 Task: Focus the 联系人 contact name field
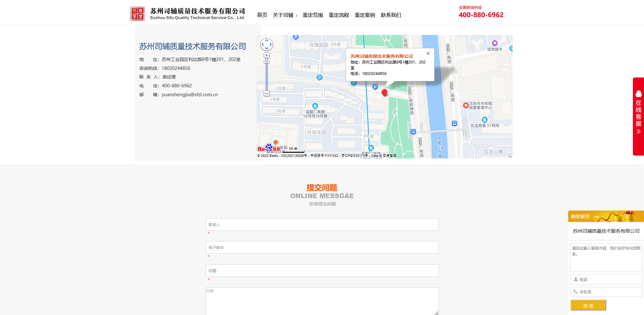[322, 225]
